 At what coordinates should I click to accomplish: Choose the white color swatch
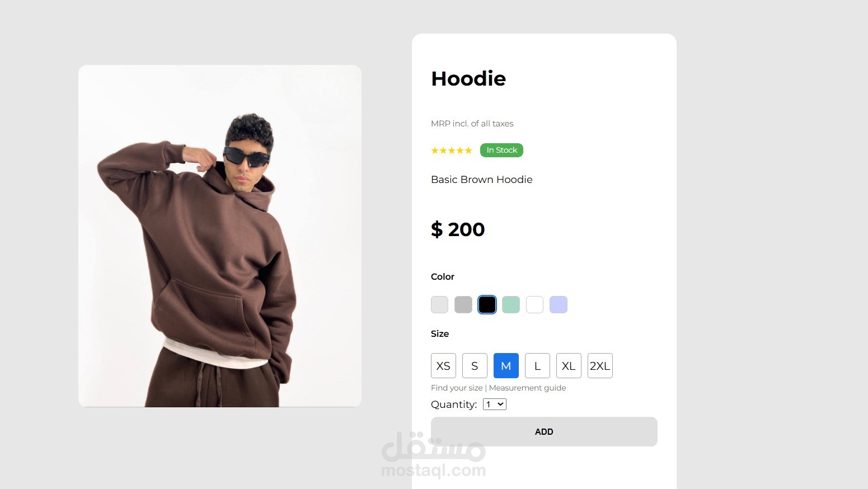(534, 305)
